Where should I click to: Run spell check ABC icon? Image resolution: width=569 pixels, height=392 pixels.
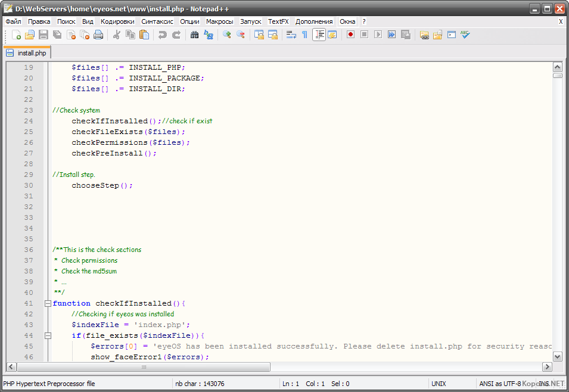pyautogui.click(x=465, y=35)
